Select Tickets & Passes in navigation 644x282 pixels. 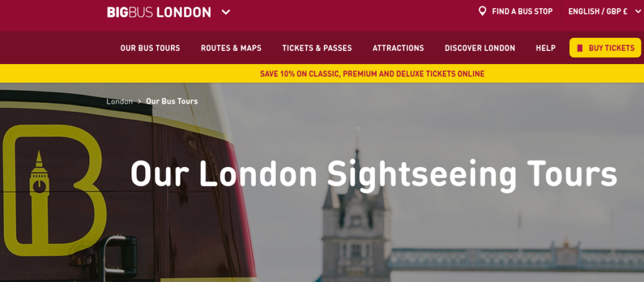coord(317,48)
